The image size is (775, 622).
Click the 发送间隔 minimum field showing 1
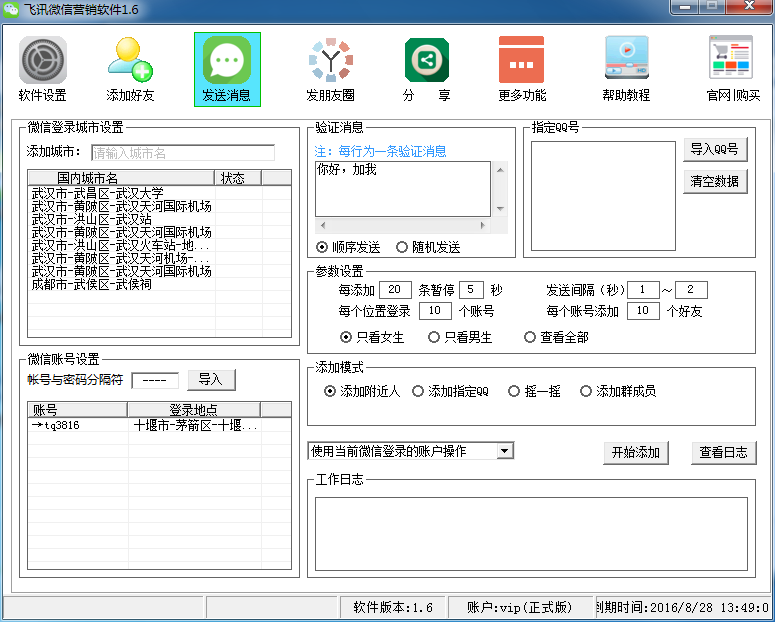[x=643, y=290]
